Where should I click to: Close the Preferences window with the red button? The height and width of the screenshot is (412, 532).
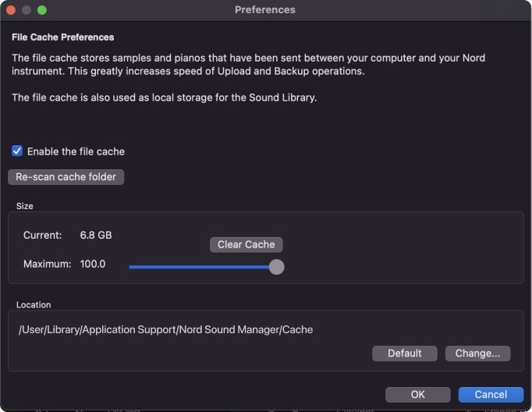[11, 10]
